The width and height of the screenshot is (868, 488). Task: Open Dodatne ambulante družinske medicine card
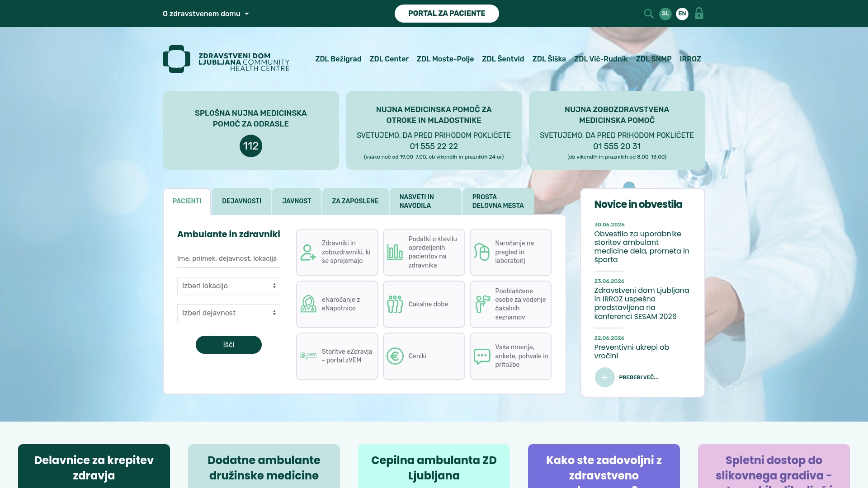pos(264,466)
